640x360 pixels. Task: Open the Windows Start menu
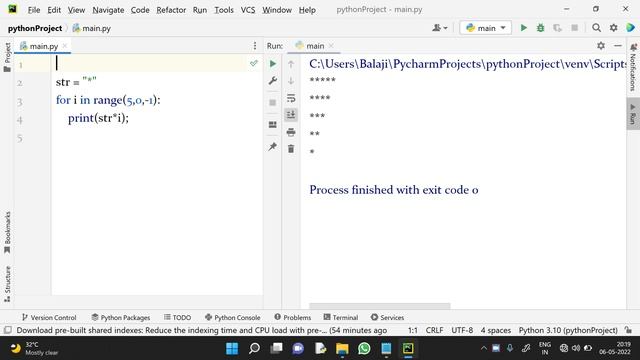(232, 348)
